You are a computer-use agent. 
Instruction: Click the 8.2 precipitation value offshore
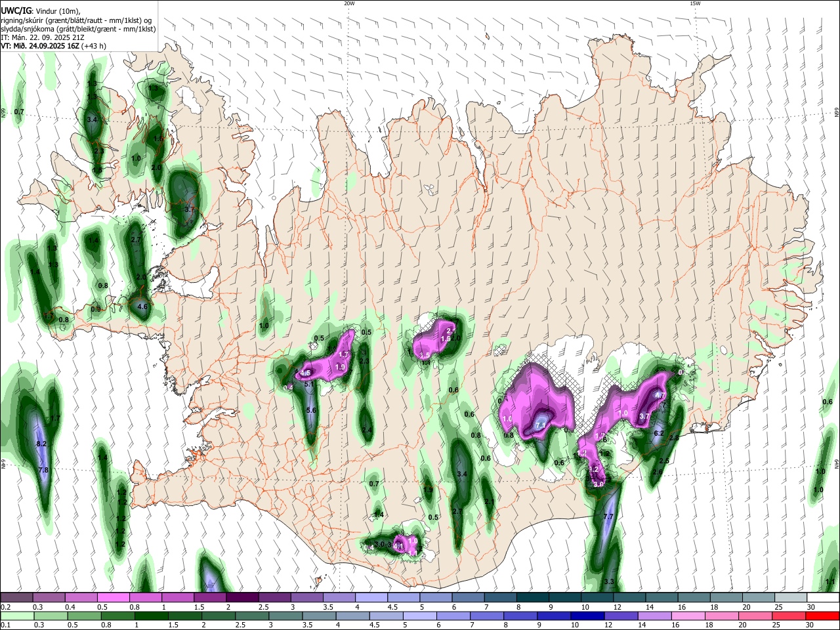(x=41, y=444)
